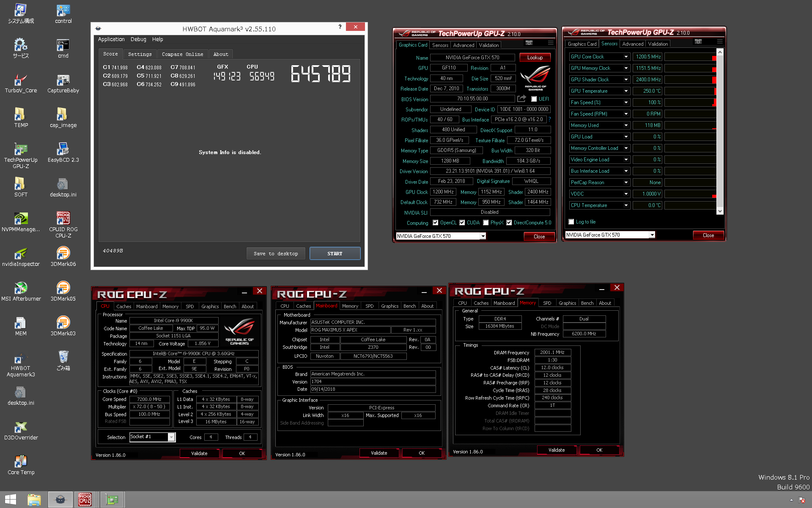Viewport: 812px width, 508px height.
Task: Open the MEM desktop shortcut
Action: (21, 326)
